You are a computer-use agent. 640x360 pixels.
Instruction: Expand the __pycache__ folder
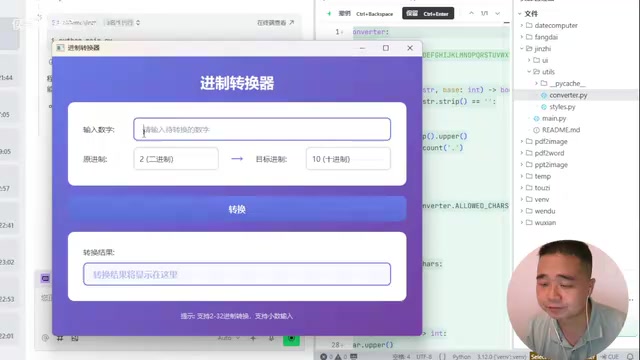tap(536, 83)
